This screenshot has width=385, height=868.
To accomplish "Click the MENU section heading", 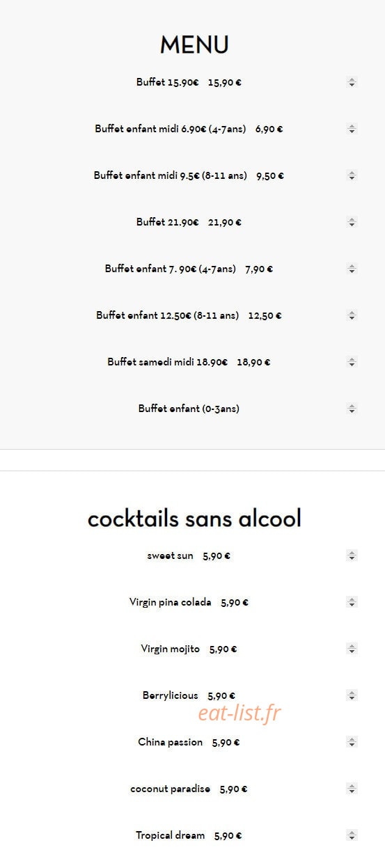I will coord(194,45).
